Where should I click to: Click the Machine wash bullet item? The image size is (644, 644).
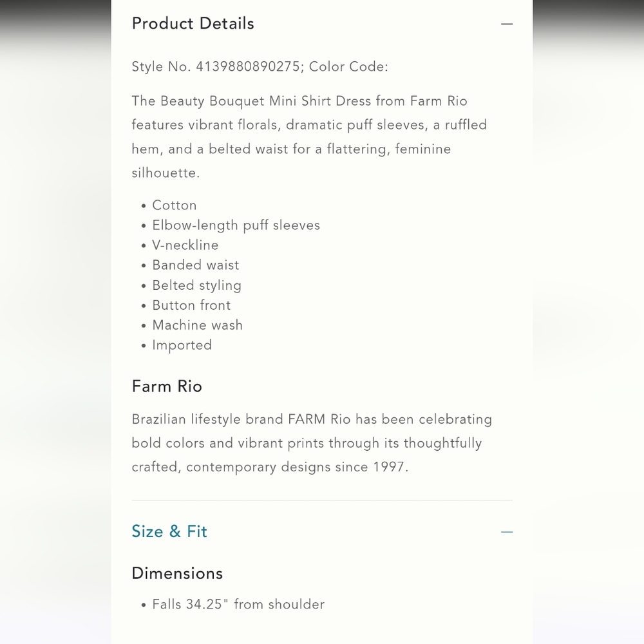tap(197, 325)
